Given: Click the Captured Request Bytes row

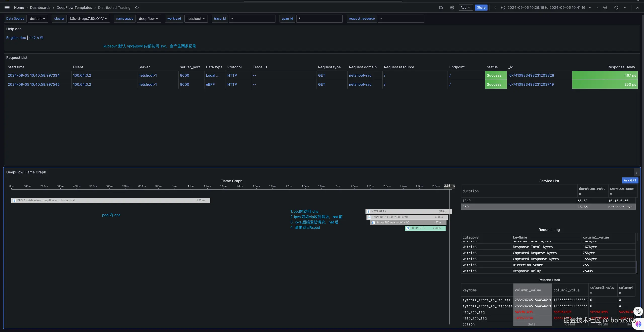Looking at the screenshot, I should pos(548,253).
